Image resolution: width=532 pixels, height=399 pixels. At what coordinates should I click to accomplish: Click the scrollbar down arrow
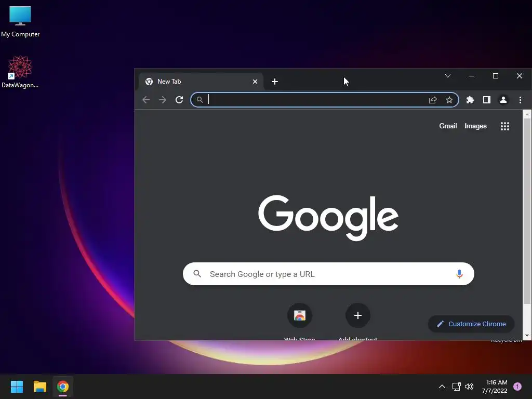coord(527,336)
